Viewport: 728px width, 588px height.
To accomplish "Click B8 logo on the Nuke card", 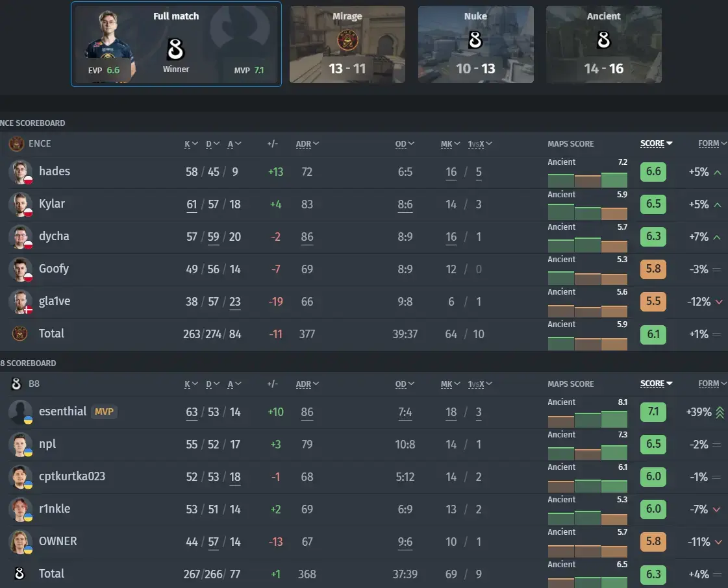I will click(475, 40).
